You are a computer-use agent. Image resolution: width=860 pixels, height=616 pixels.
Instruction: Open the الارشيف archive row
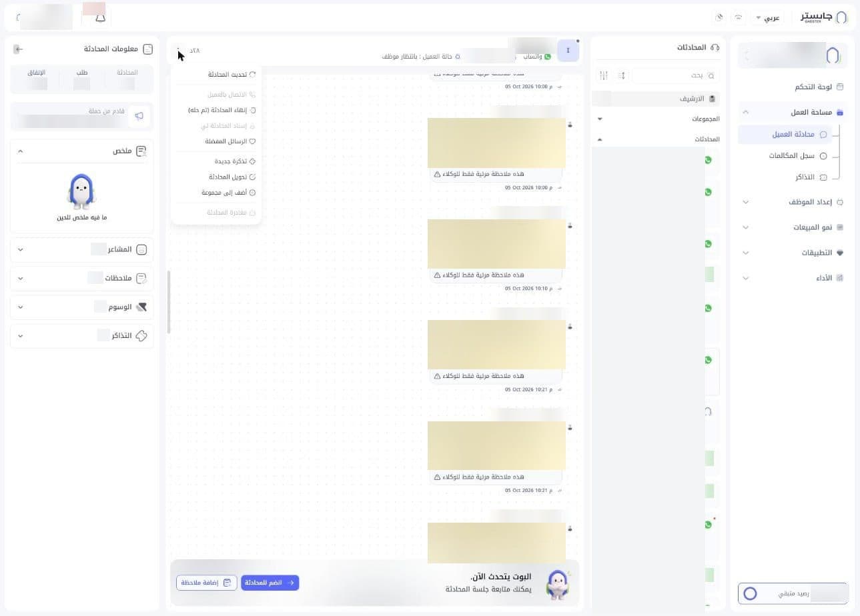coord(656,99)
